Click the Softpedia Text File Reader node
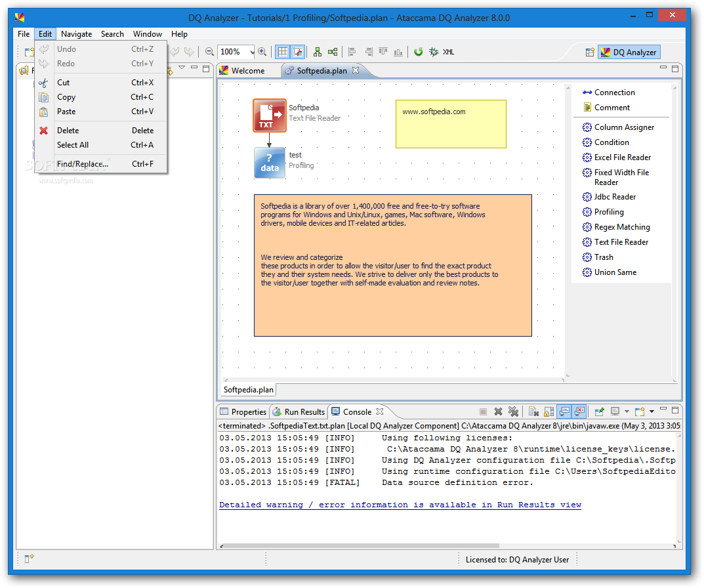The width and height of the screenshot is (704, 588). coord(270,115)
